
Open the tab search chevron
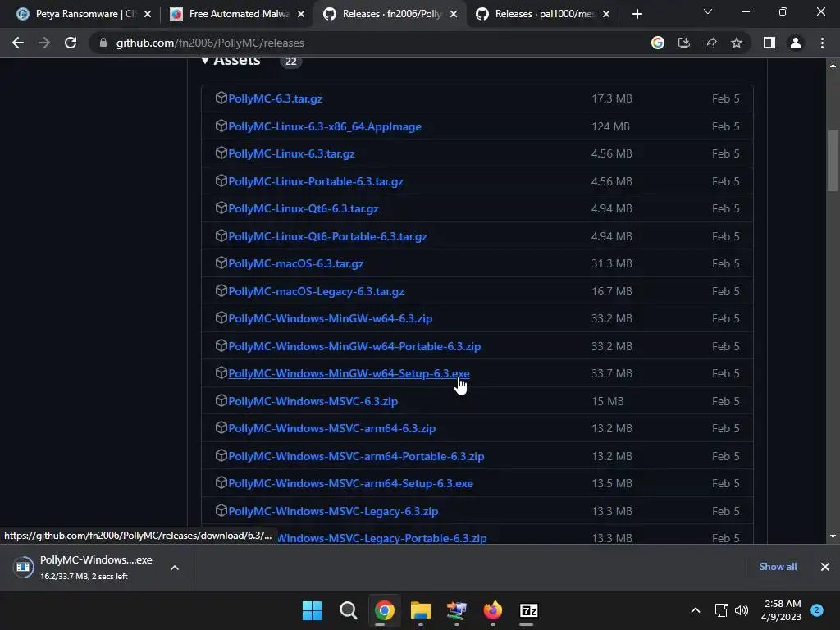point(708,11)
